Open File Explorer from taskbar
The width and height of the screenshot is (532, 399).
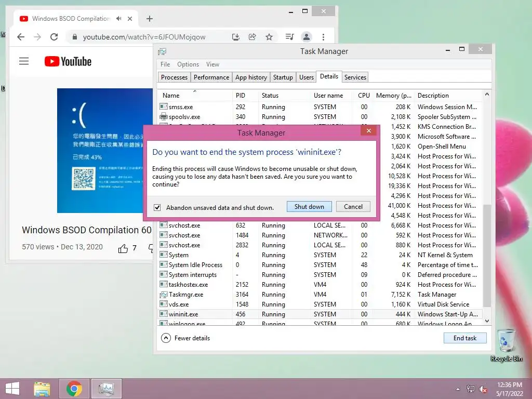coord(42,389)
